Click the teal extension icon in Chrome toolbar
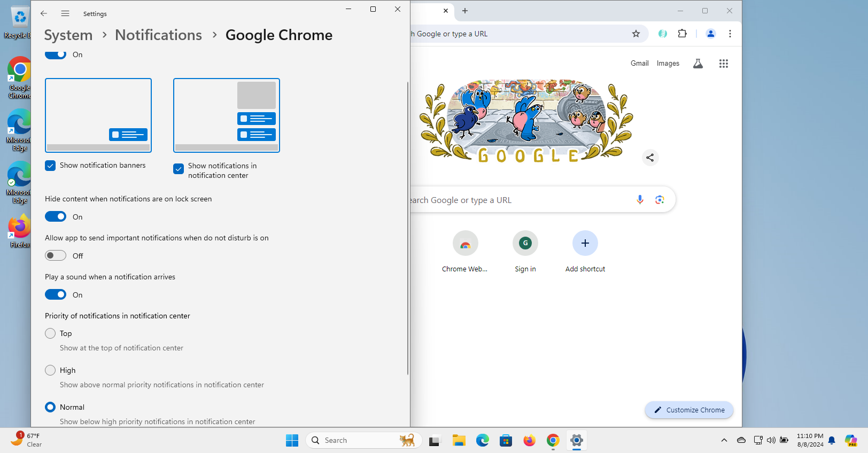This screenshot has height=453, width=868. pyautogui.click(x=663, y=34)
